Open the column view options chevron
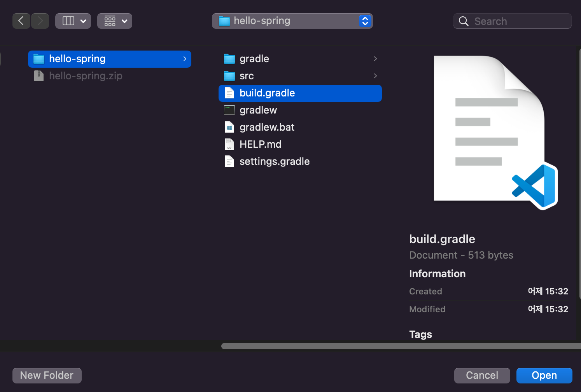This screenshot has width=581, height=392. coord(83,21)
